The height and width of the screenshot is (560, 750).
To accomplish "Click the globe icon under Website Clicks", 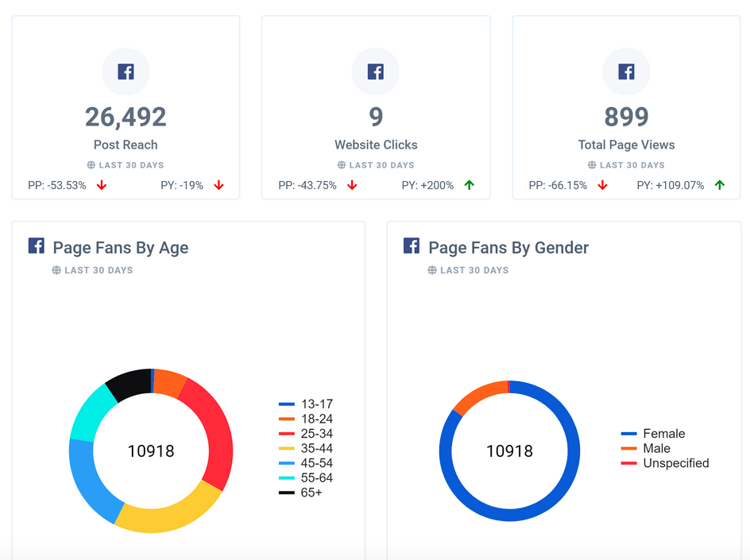I will coord(342,165).
